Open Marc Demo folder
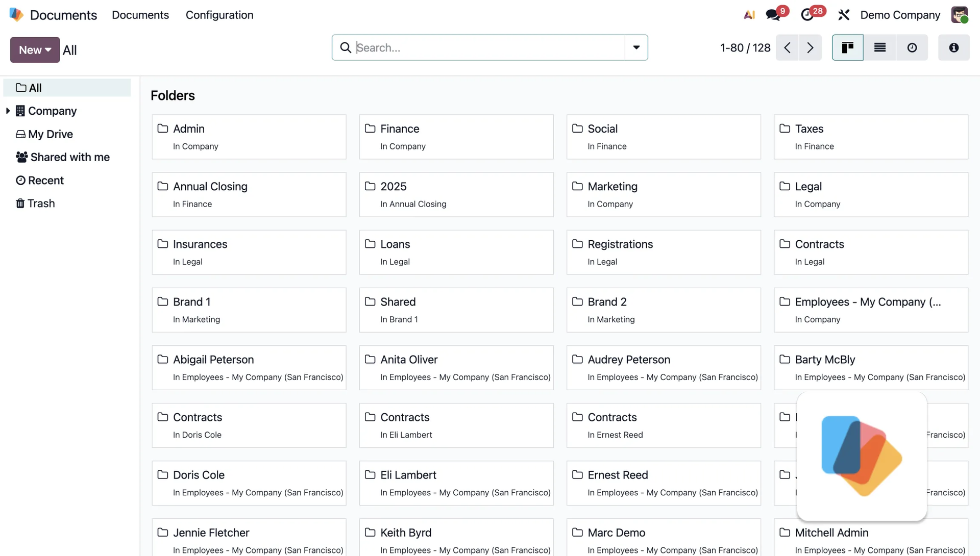Viewport: 980px width, 556px height. 664,538
